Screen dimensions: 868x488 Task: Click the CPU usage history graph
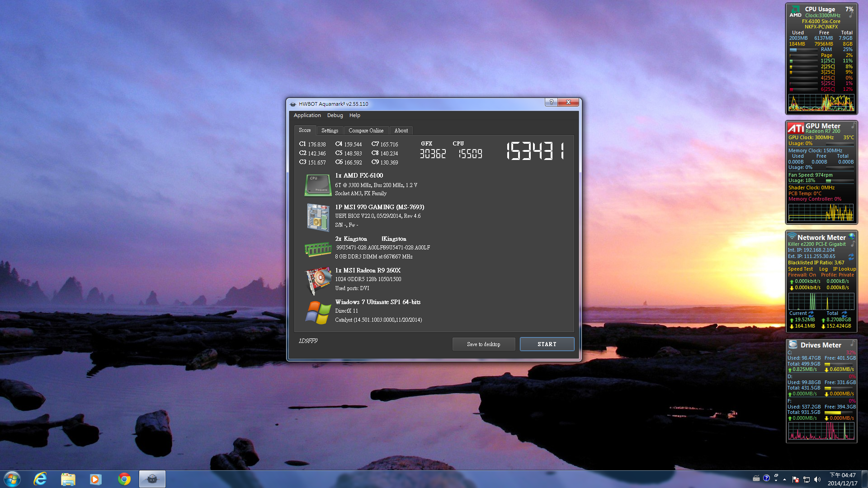tap(821, 102)
